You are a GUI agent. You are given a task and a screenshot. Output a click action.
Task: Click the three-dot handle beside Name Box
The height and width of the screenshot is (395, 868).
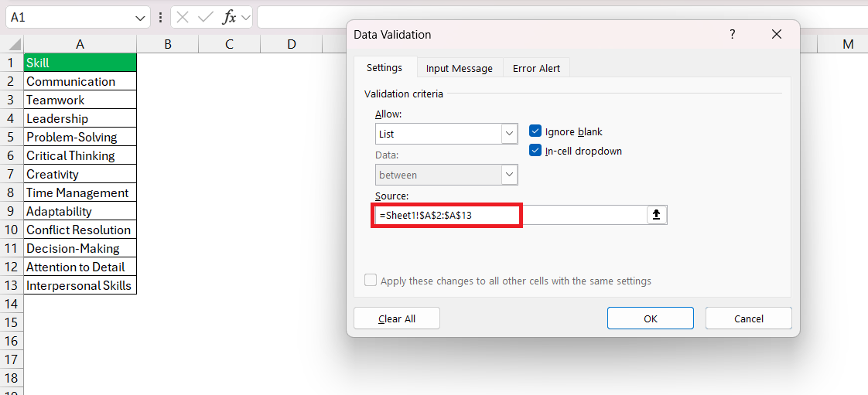click(x=161, y=18)
